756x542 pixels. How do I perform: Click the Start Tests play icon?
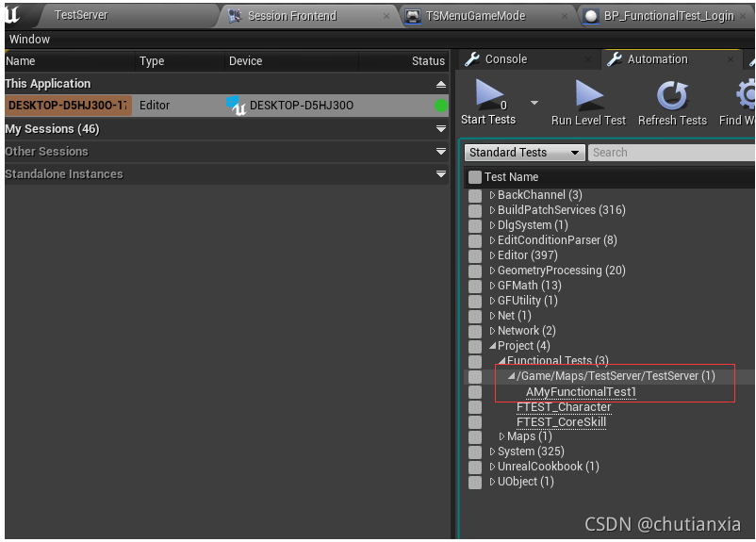click(489, 93)
